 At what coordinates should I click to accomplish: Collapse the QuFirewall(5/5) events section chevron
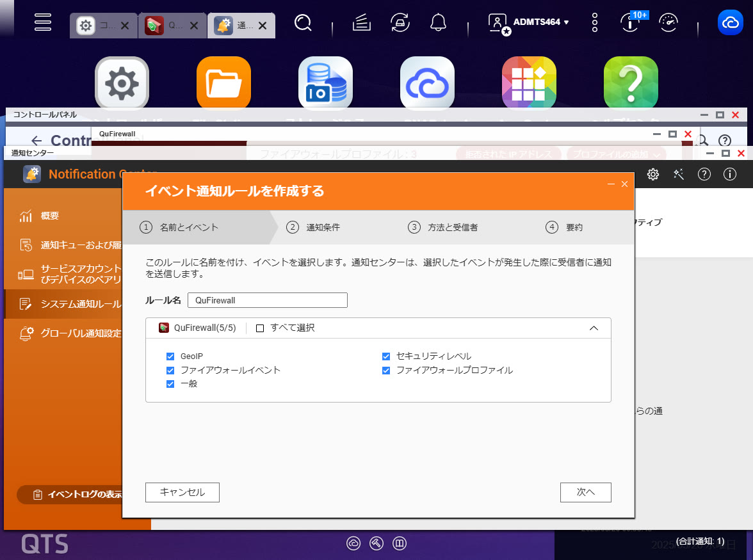[594, 328]
